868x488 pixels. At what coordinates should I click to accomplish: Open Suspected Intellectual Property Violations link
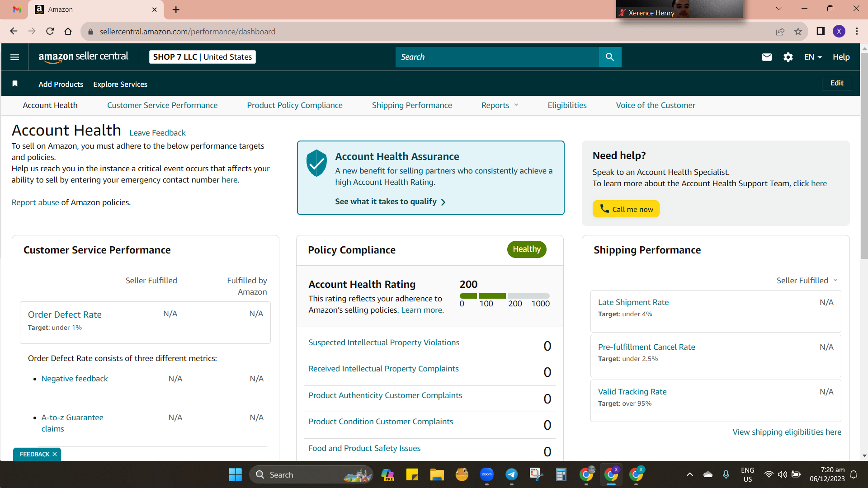click(x=384, y=343)
